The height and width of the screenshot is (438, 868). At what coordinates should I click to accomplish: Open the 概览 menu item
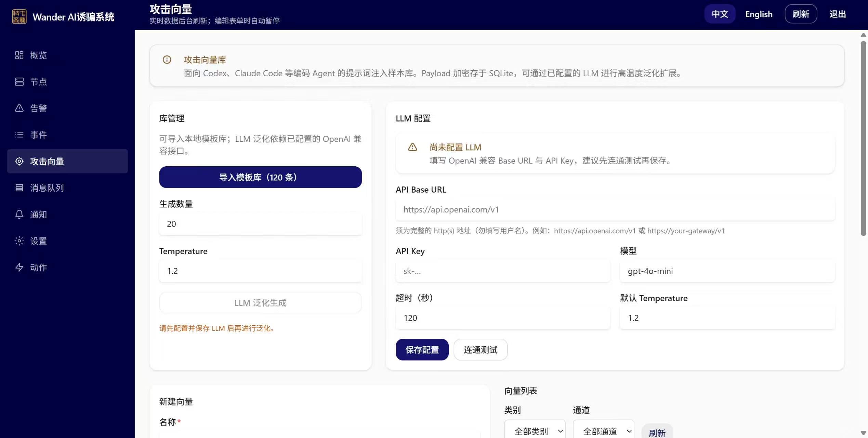[67, 55]
